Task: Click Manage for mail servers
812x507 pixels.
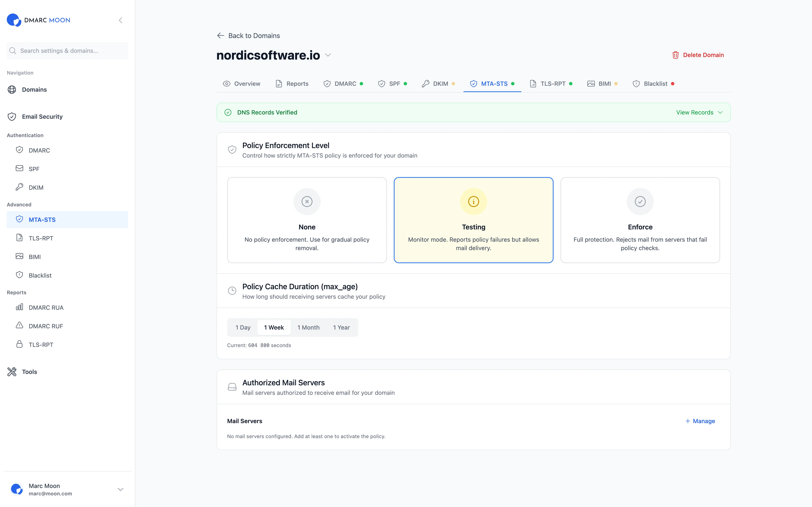Action: tap(700, 421)
